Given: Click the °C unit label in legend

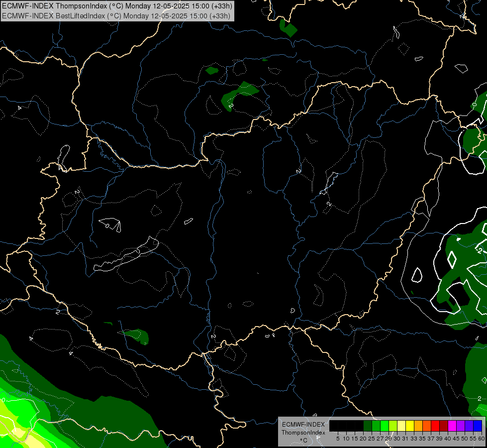Looking at the screenshot, I should click(303, 441).
